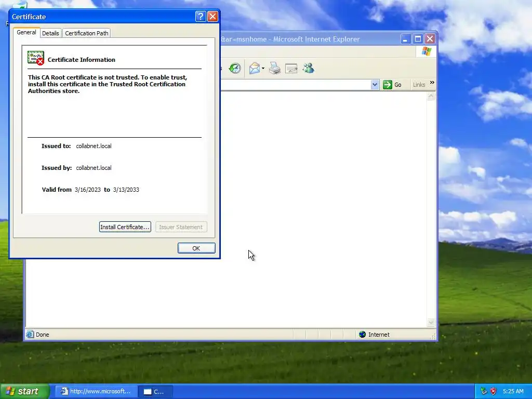Click the Certificate Information heading

tap(82, 60)
